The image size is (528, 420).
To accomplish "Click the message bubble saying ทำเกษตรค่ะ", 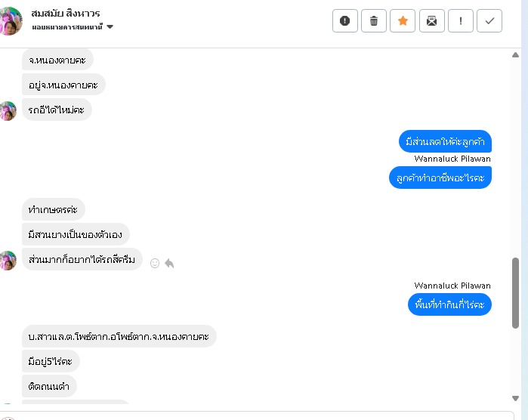I will point(54,208).
